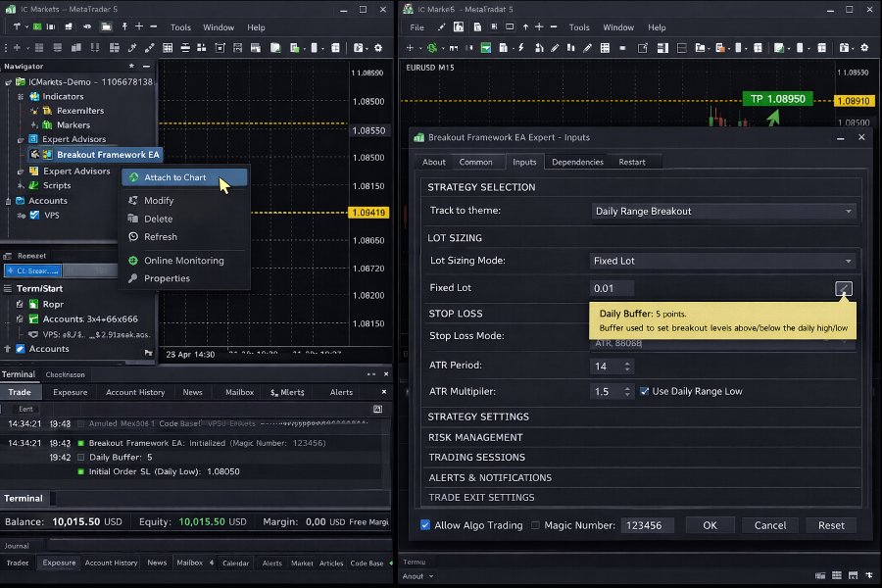Enable Use Daily Range Low checkbox
This screenshot has height=588, width=882.
644,391
